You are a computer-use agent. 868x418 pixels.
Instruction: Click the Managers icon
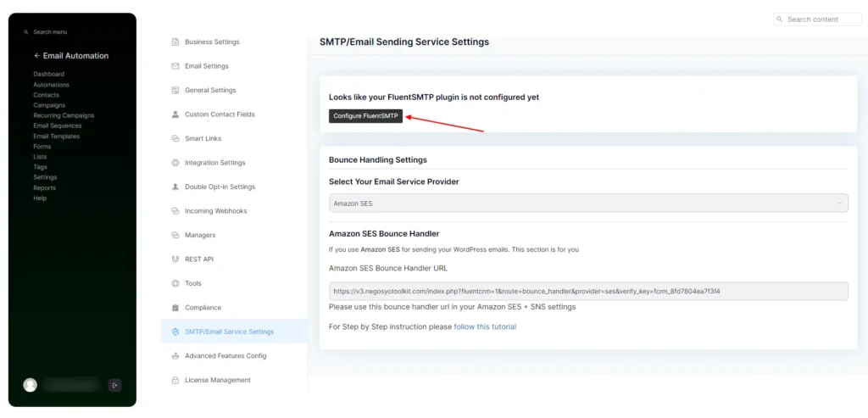tap(175, 236)
